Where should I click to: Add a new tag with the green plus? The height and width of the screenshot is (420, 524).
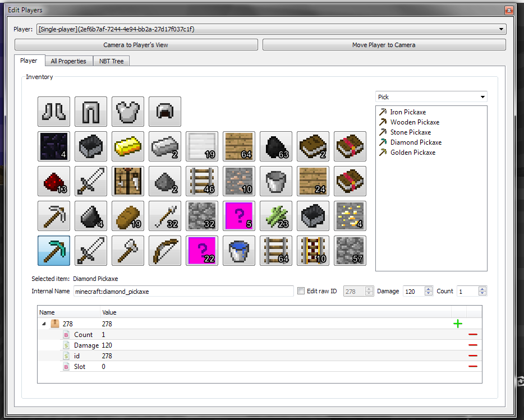458,324
